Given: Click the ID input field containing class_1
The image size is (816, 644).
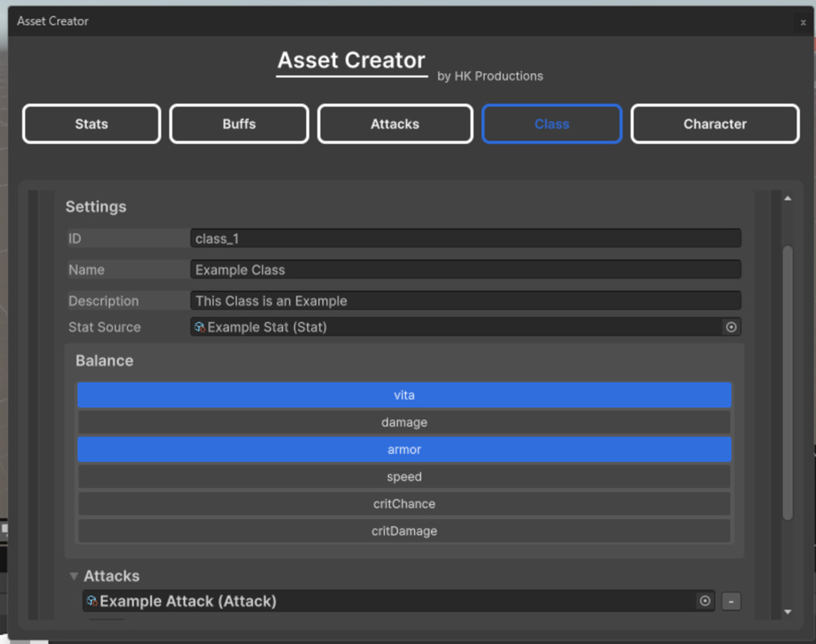Looking at the screenshot, I should [x=465, y=237].
